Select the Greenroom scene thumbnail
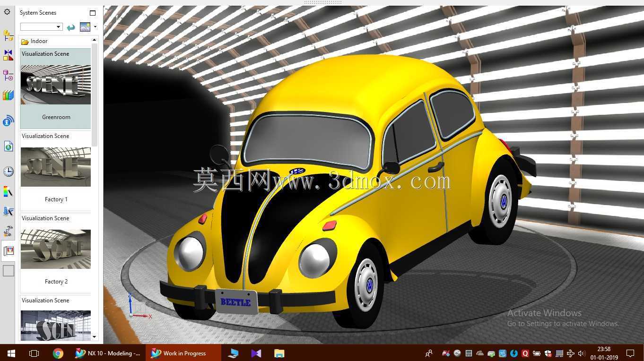644x361 pixels. click(x=55, y=85)
